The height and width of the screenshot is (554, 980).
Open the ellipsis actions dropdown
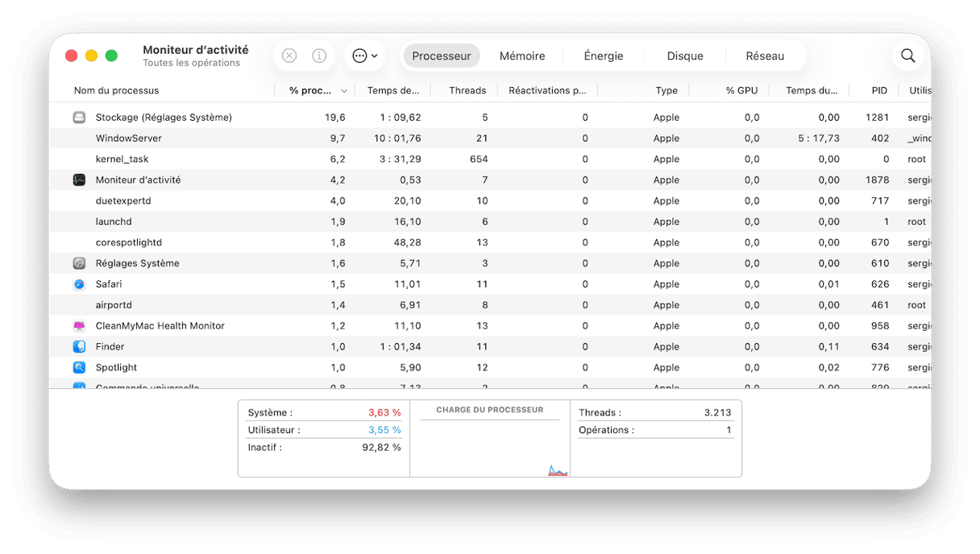tap(365, 56)
